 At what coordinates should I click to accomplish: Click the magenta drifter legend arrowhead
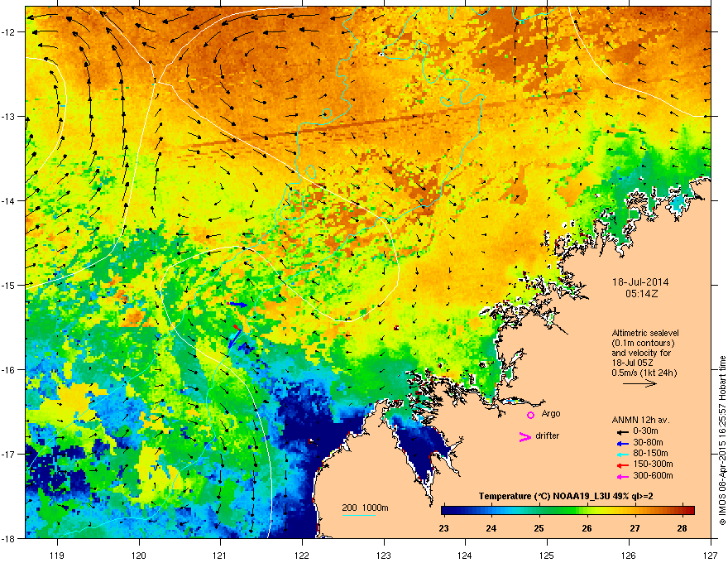(x=525, y=436)
